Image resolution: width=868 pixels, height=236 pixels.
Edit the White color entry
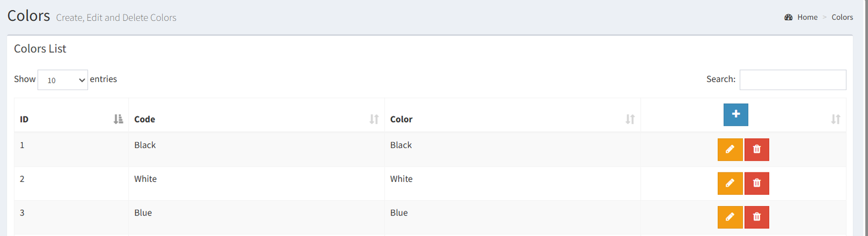(x=730, y=183)
